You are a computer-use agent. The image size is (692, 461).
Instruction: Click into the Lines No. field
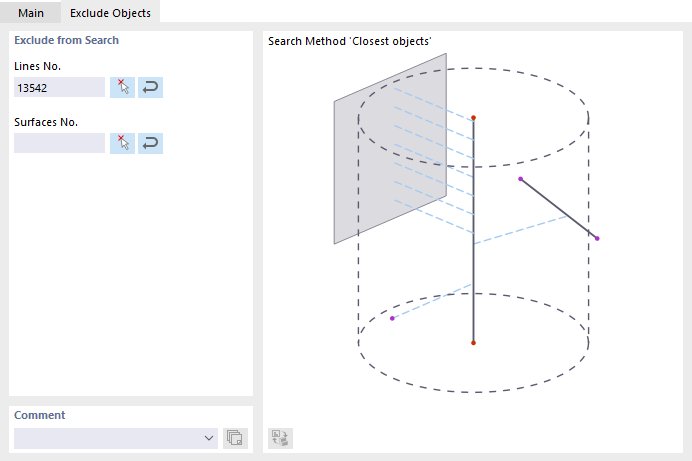59,88
